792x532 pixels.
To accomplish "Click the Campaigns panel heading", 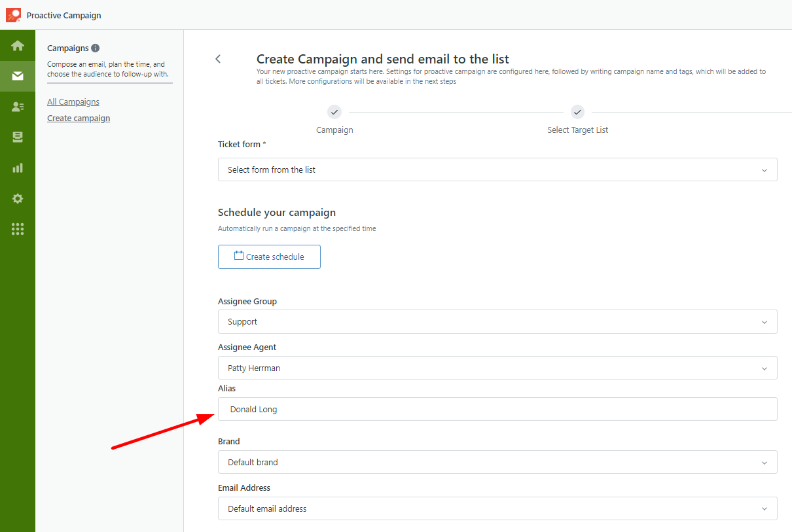I will [68, 48].
